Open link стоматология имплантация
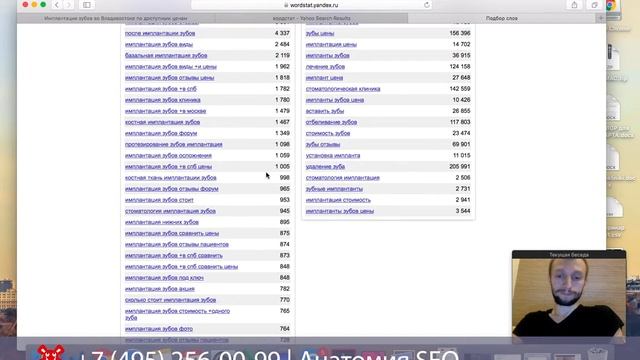This screenshot has width=640, height=360. click(342, 178)
